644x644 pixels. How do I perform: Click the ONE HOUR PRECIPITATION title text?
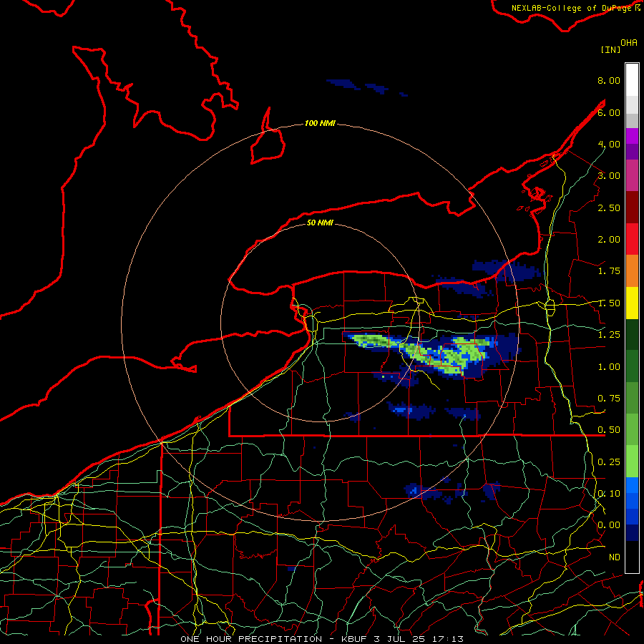(251, 639)
